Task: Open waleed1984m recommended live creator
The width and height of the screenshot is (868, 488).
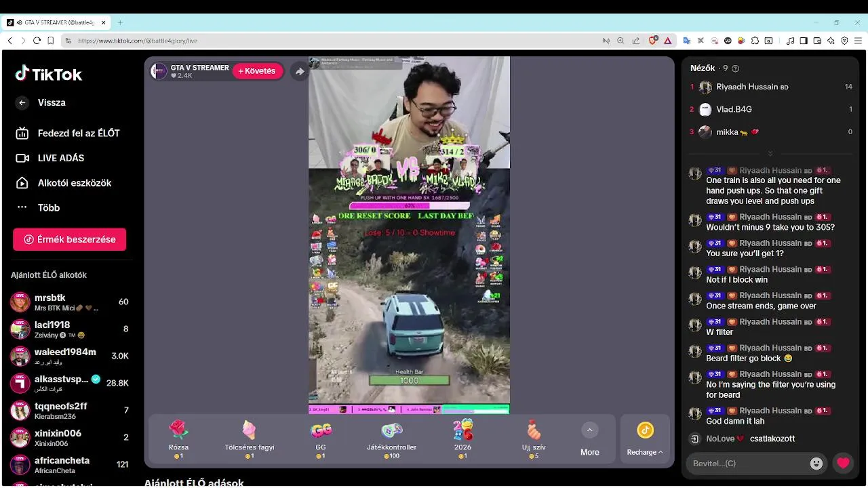Action: coord(70,357)
